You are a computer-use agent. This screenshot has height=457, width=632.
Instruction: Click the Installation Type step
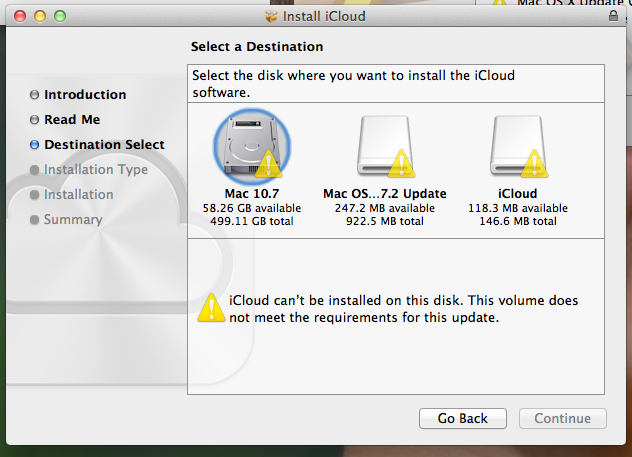coord(96,170)
